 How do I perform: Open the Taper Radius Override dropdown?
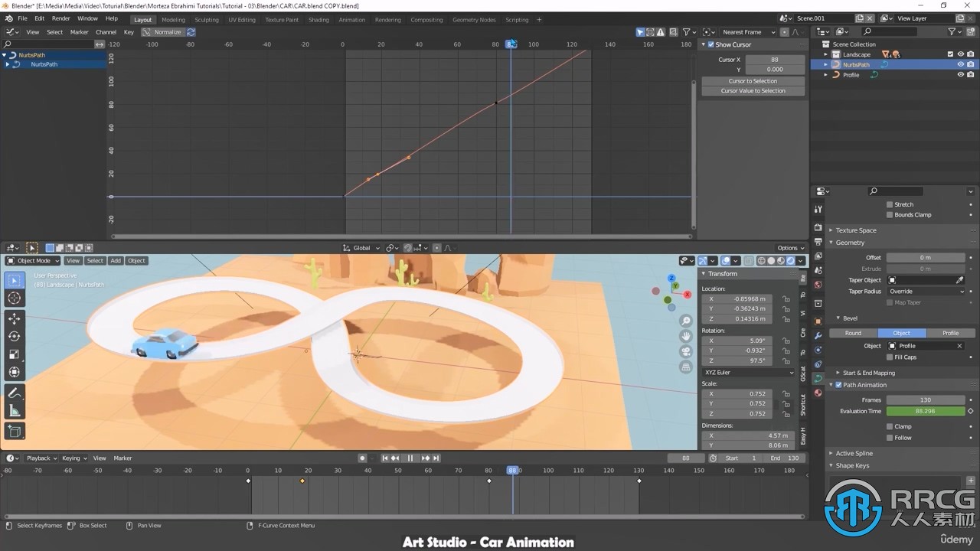(925, 292)
